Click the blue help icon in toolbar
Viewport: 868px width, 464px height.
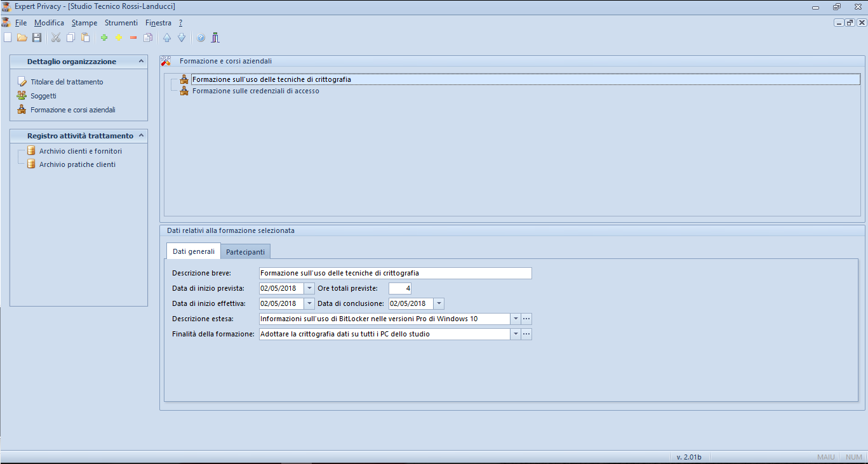pos(201,37)
